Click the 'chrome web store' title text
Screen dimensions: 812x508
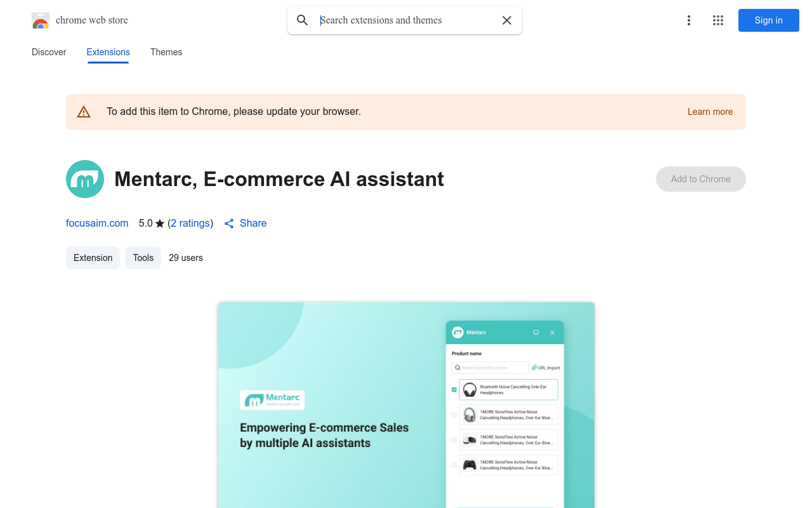click(x=92, y=20)
